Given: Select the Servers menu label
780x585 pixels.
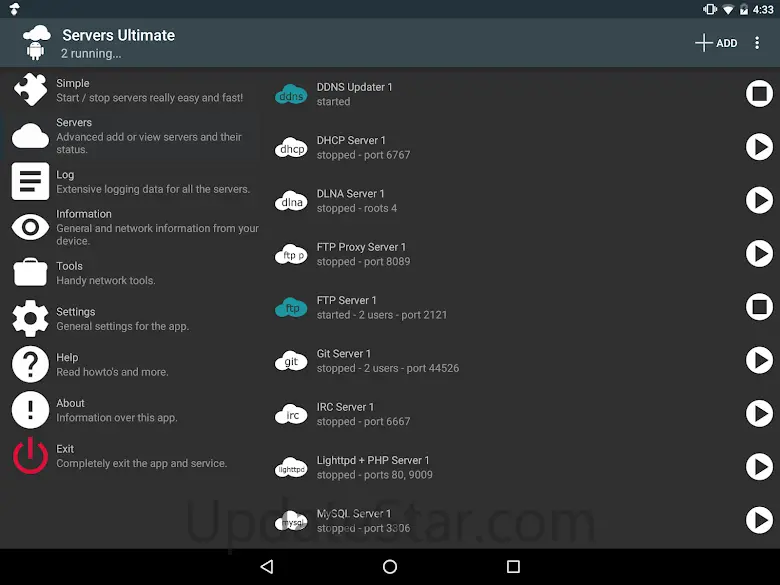Looking at the screenshot, I should tap(74, 122).
